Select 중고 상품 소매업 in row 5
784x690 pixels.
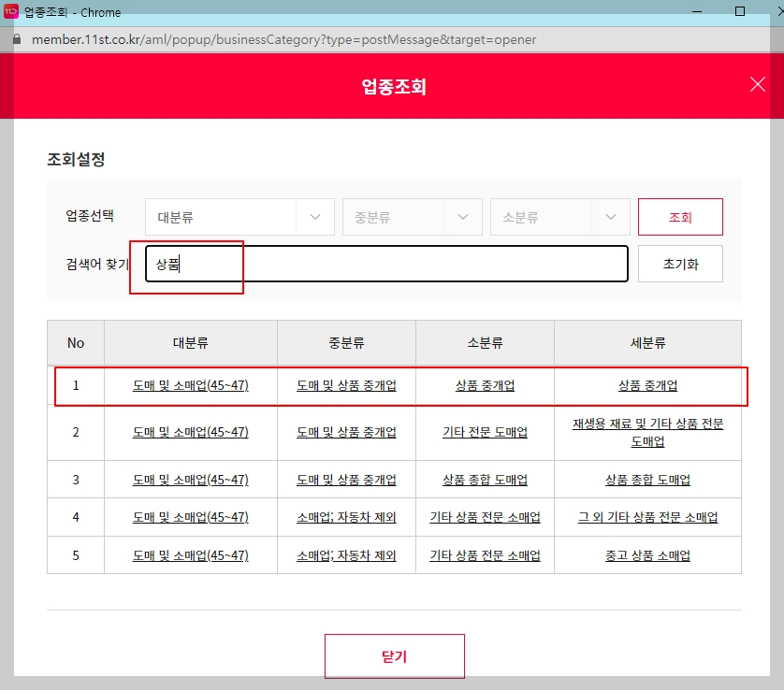point(648,555)
